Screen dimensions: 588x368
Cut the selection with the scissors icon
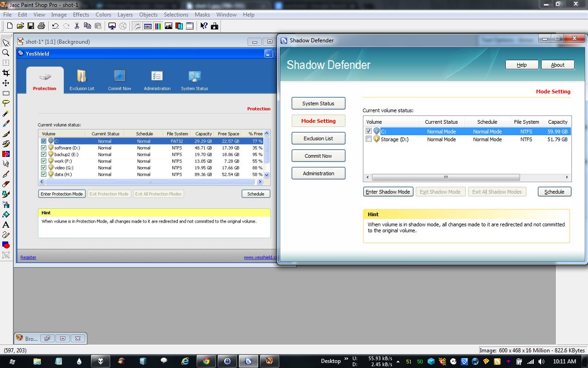click(77, 26)
